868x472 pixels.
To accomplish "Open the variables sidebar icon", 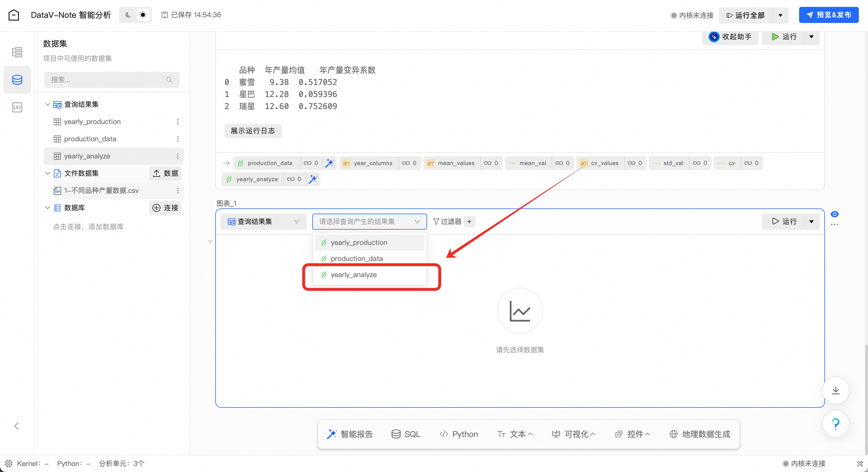I will [x=17, y=108].
